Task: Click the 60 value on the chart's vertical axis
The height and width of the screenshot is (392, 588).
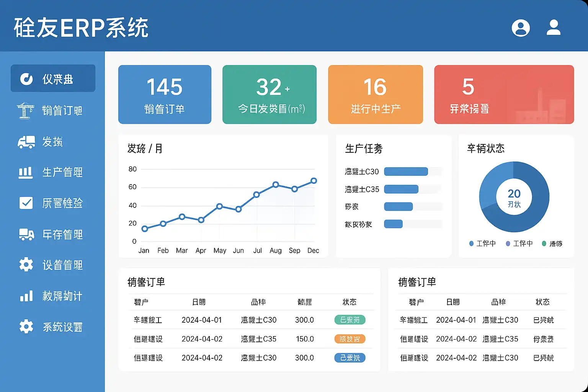Action: click(x=132, y=187)
